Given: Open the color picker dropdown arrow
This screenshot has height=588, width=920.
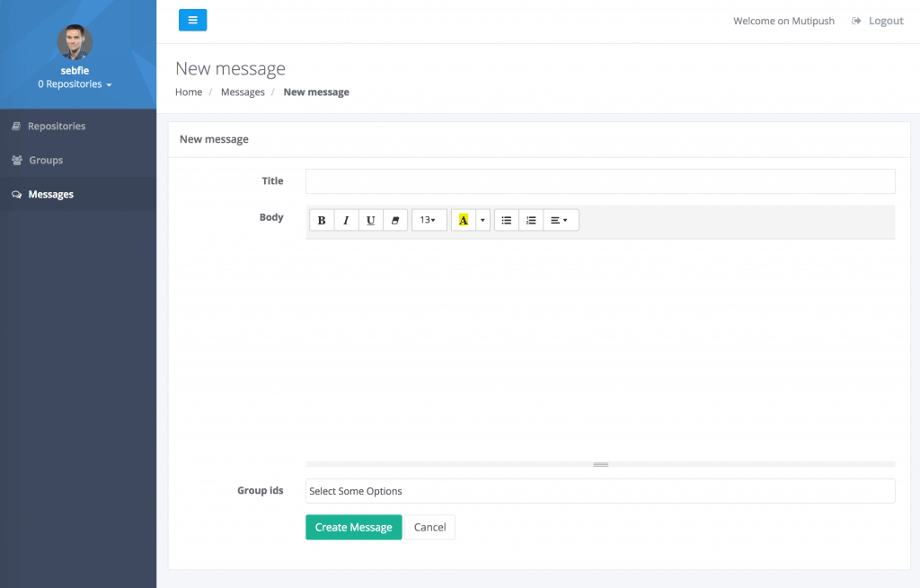Looking at the screenshot, I should [482, 221].
